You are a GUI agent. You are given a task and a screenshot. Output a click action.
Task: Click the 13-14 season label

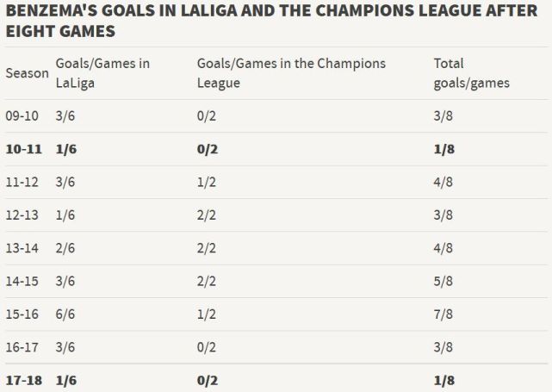22,248
